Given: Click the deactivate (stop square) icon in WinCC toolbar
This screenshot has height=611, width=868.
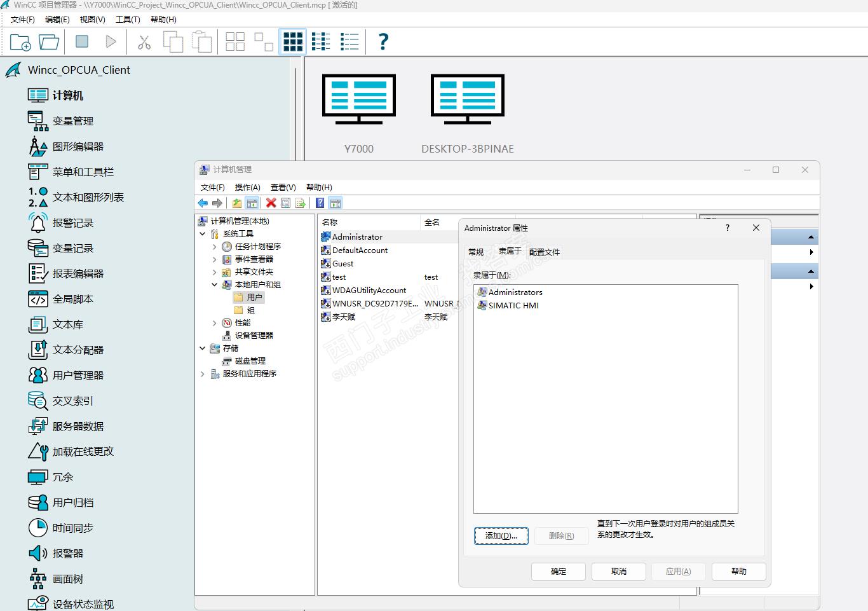Looking at the screenshot, I should pos(82,41).
